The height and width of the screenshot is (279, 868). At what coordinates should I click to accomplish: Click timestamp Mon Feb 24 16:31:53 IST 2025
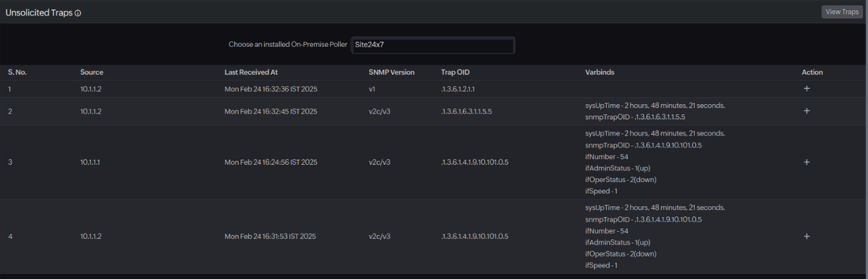[271, 236]
